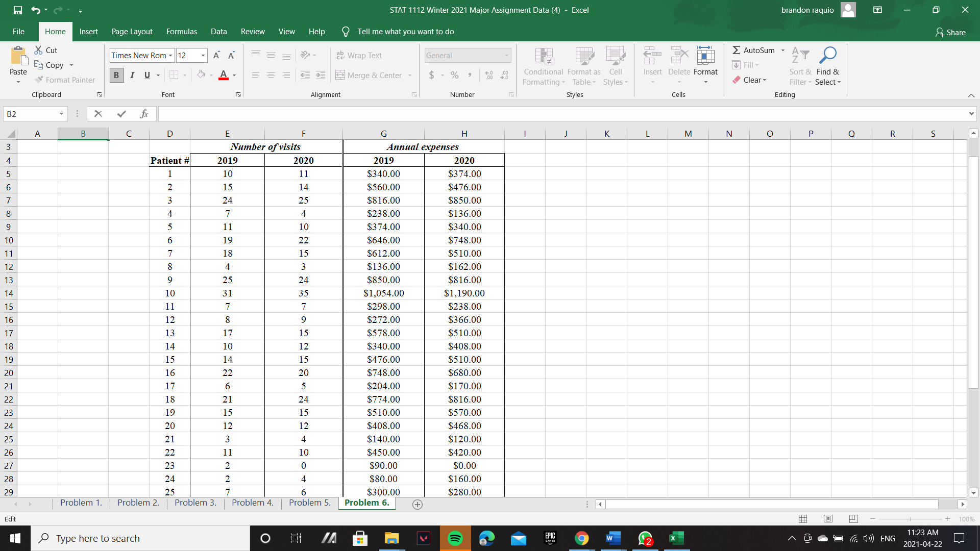This screenshot has height=551, width=980.
Task: Click the Share button
Action: click(951, 32)
